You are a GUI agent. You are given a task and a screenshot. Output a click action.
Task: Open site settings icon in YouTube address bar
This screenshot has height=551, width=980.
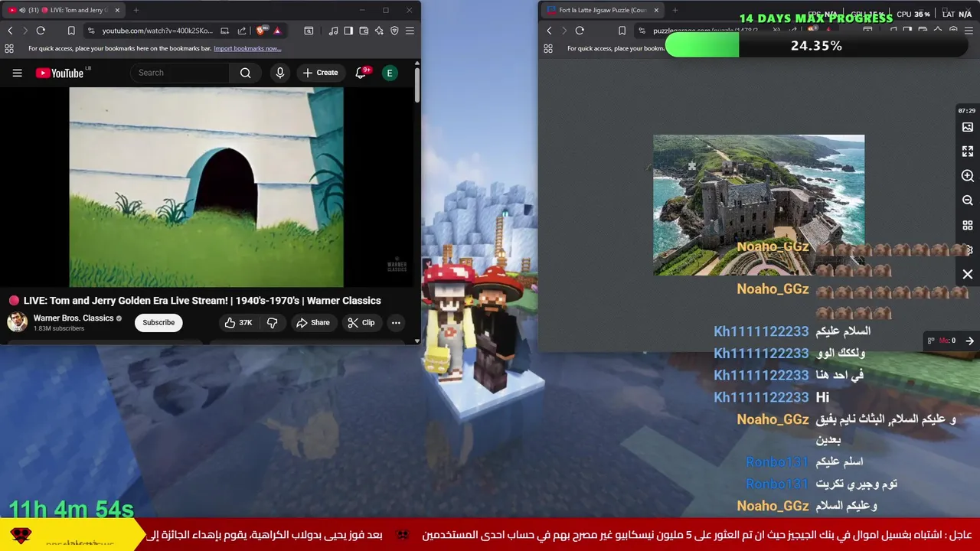[x=91, y=31]
